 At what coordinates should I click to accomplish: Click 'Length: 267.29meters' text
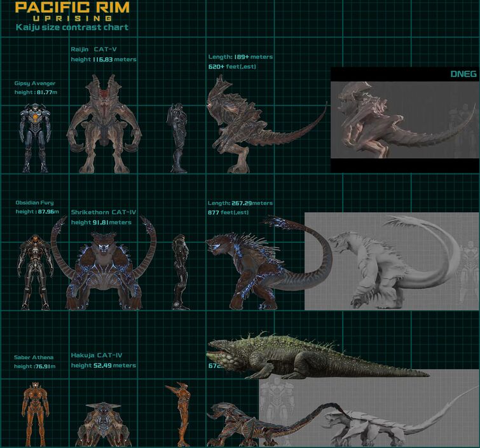point(240,203)
